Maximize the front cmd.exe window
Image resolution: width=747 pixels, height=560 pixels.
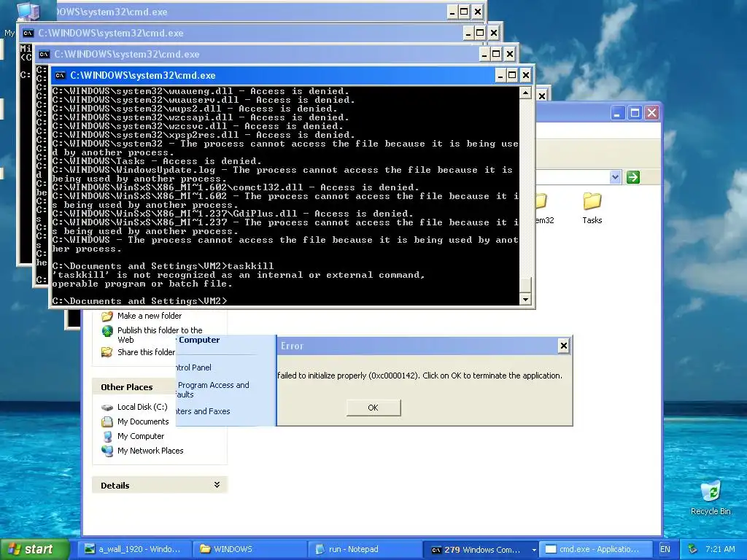(512, 75)
